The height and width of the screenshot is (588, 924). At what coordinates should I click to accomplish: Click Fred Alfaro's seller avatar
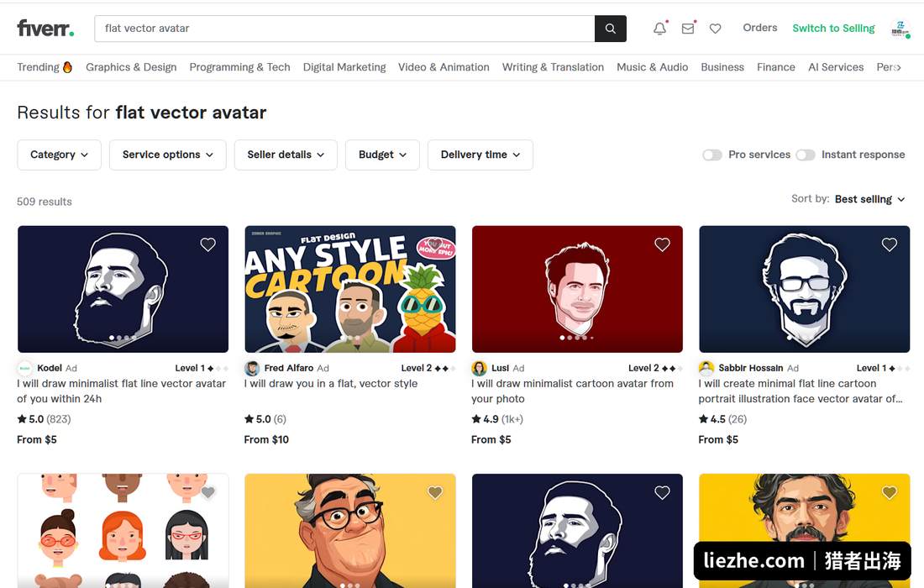point(252,368)
